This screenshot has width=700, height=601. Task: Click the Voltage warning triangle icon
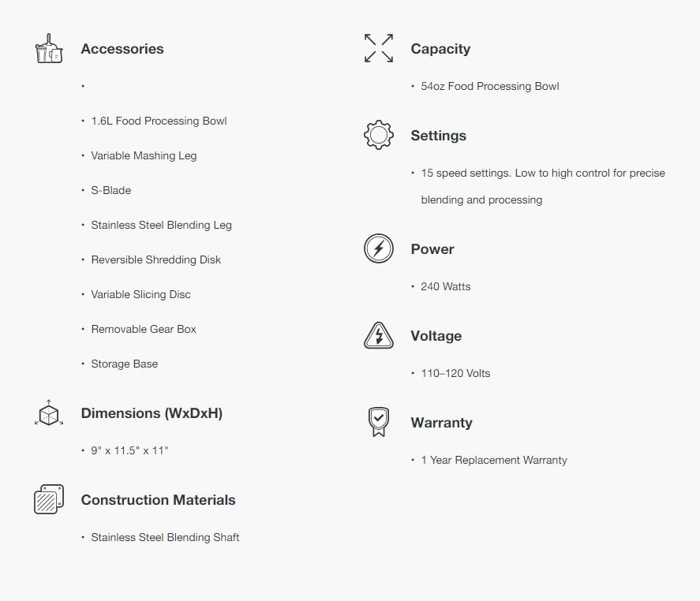coord(379,335)
